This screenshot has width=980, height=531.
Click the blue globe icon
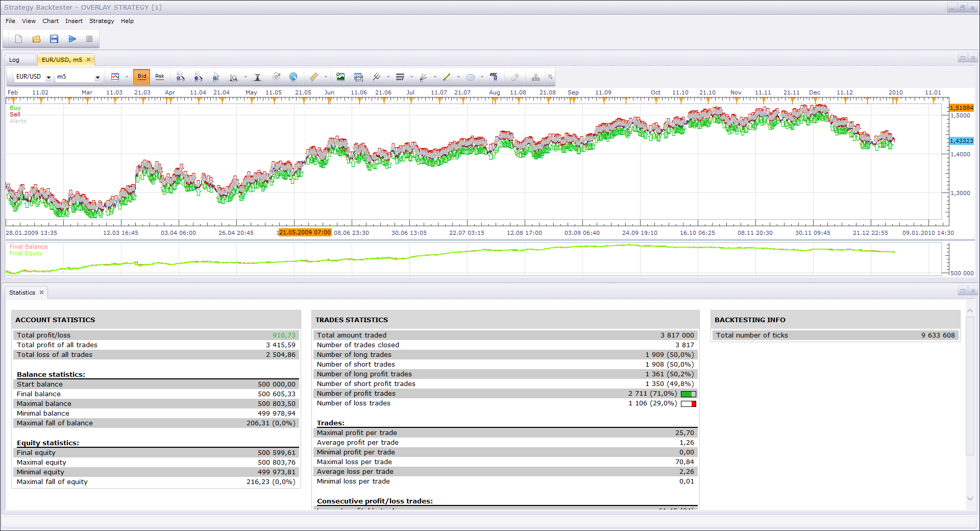click(x=293, y=77)
